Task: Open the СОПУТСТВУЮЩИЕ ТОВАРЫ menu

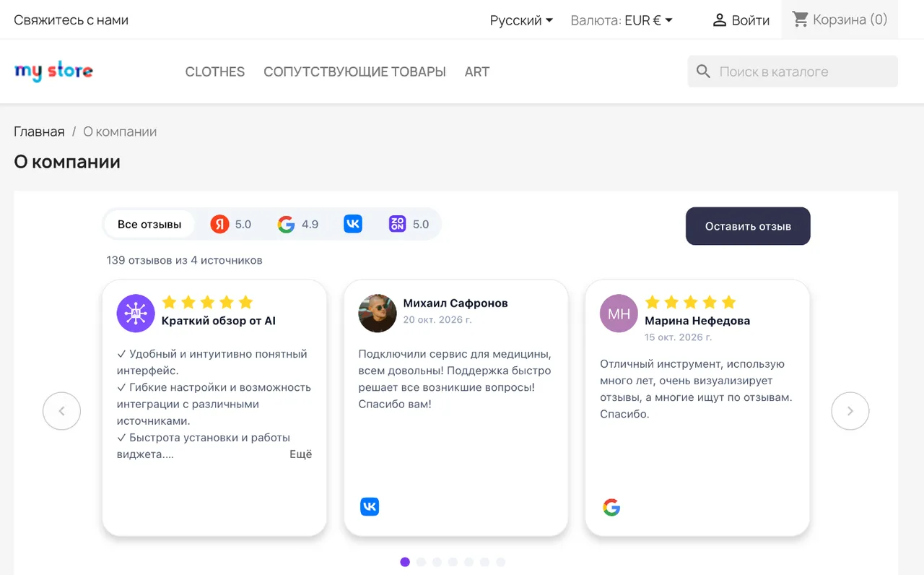Action: 354,72
